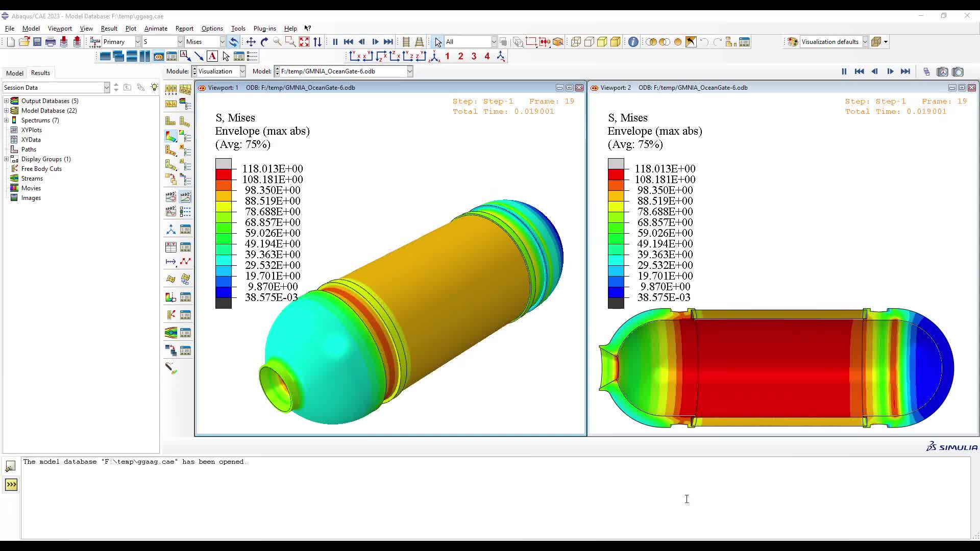Image resolution: width=980 pixels, height=551 pixels.
Task: Toggle perspective view on
Action: 419,42
